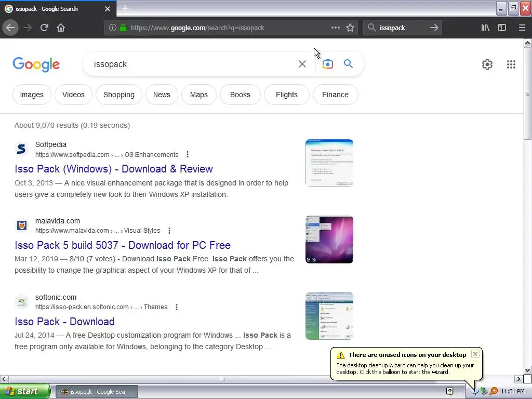Click the horizontal scrollbar left arrow

[x=4, y=379]
